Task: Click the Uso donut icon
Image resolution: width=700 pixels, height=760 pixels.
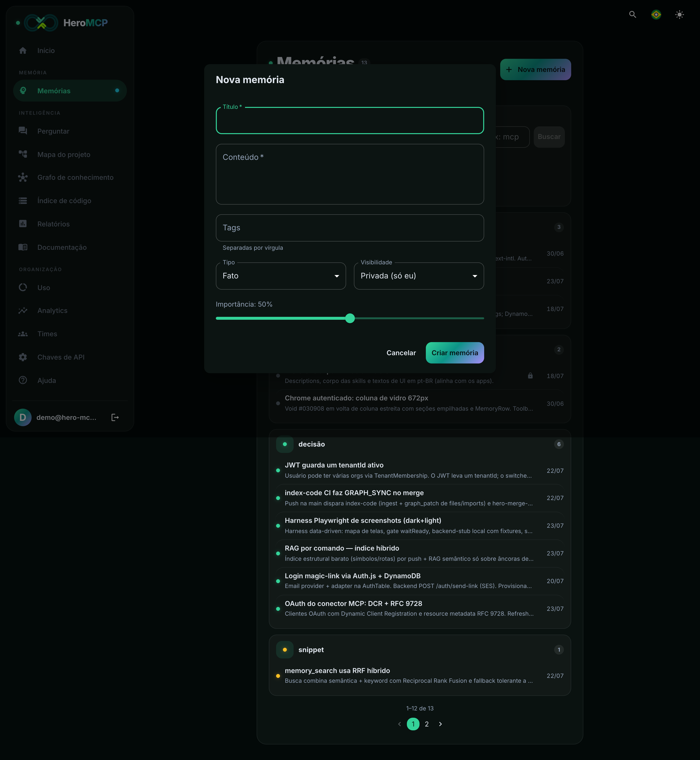Action: click(x=23, y=287)
